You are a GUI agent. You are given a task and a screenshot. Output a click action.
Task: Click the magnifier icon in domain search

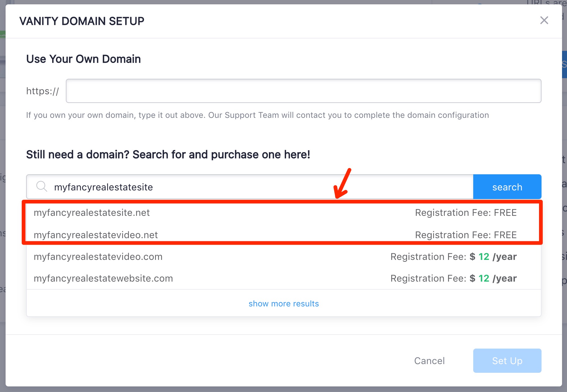click(x=42, y=187)
